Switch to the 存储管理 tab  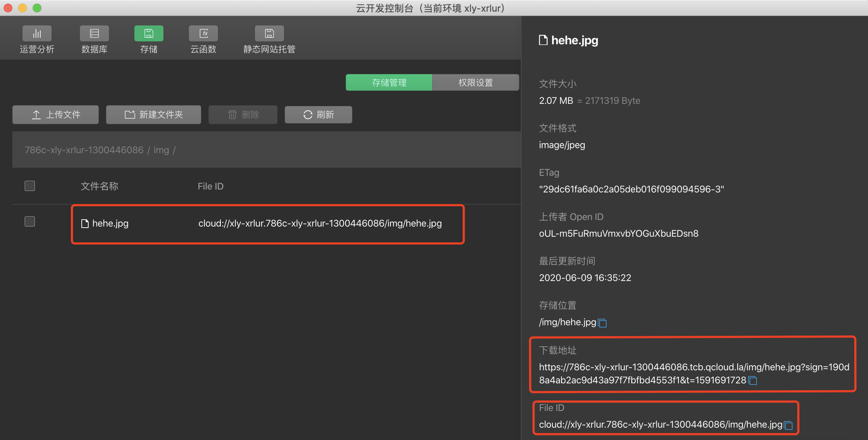point(389,82)
